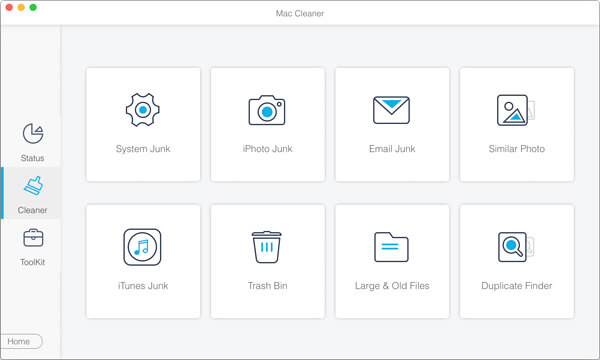Click the 'Duplicate Finder' text label
This screenshot has height=360, width=600.
coord(517,286)
